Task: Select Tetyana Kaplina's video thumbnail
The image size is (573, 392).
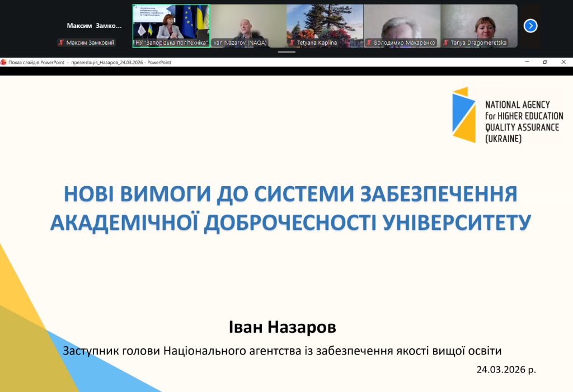Action: tap(325, 22)
